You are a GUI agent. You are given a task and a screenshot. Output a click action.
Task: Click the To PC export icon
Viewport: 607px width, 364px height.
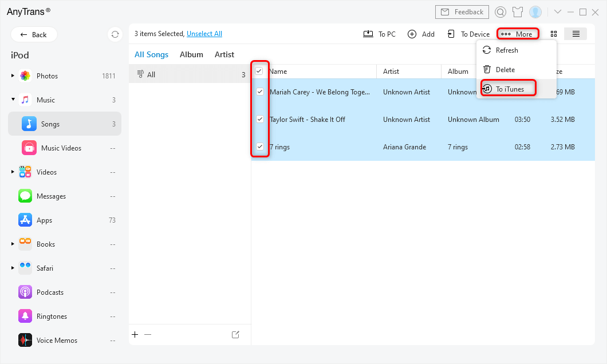368,34
